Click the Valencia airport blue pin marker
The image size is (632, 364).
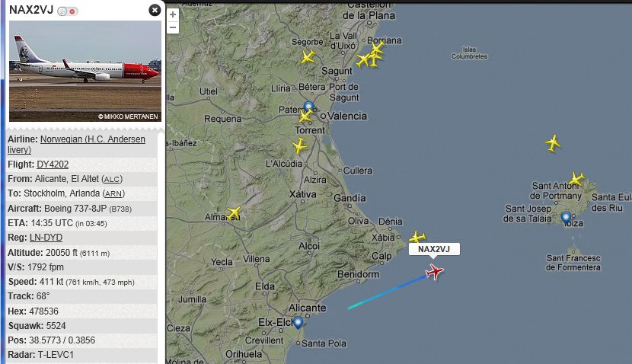pos(308,107)
